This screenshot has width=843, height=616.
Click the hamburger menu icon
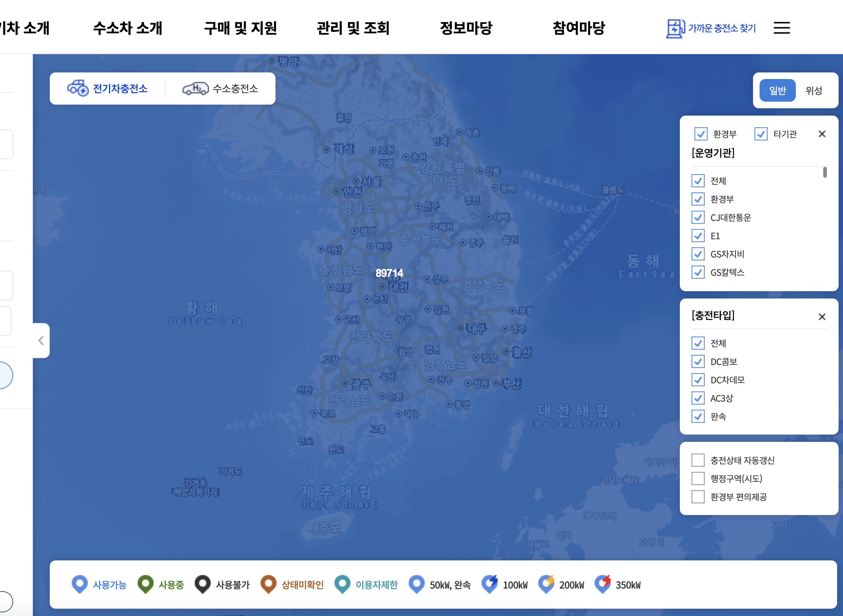point(782,28)
